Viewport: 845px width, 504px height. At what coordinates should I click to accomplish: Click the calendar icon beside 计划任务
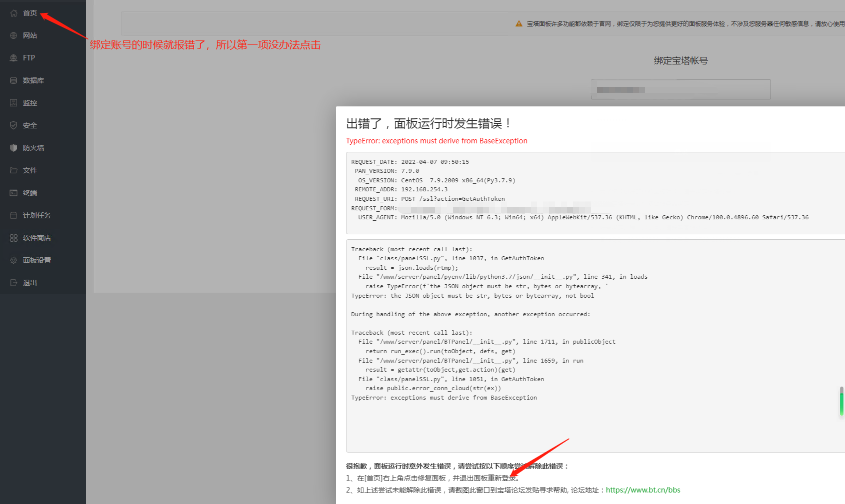(13, 215)
